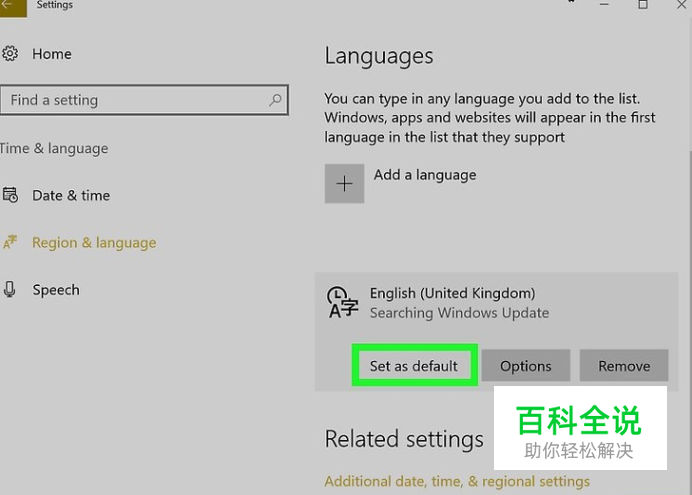Open Home via the gear icon
Image resolution: width=692 pixels, height=495 pixels.
(x=10, y=54)
